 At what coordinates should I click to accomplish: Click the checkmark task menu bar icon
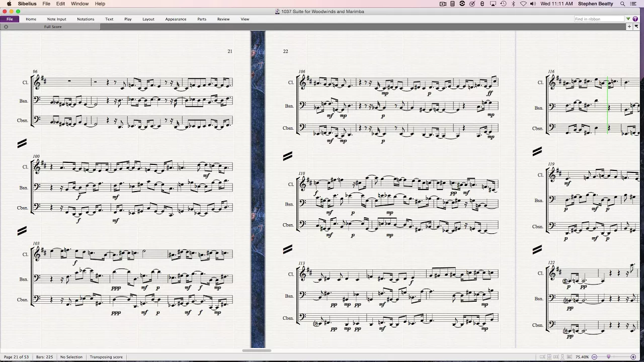(x=472, y=4)
